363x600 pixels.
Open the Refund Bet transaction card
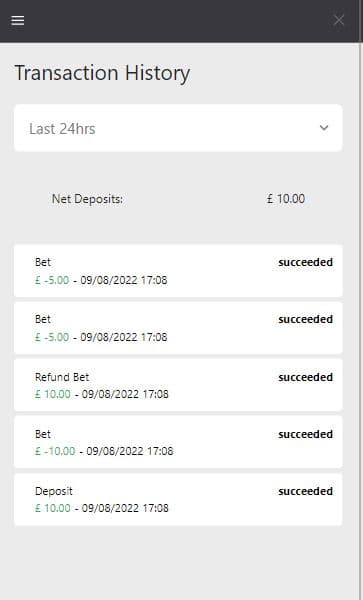coord(178,385)
